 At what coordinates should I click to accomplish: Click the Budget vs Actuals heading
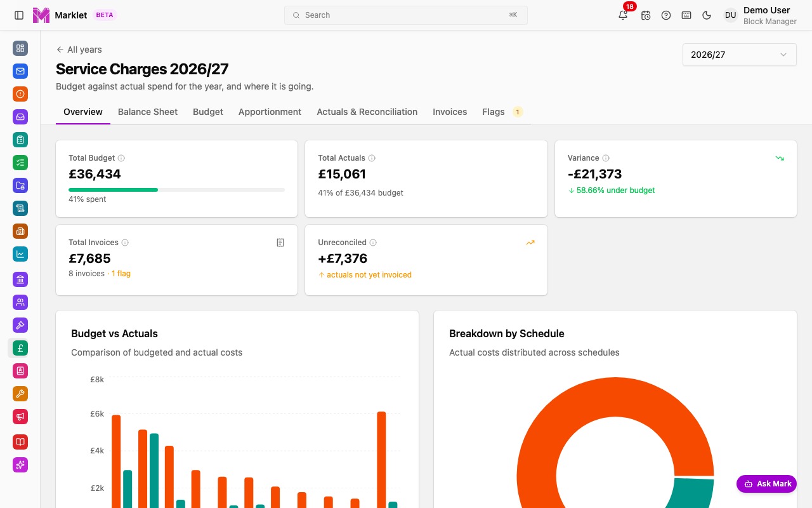pyautogui.click(x=114, y=334)
